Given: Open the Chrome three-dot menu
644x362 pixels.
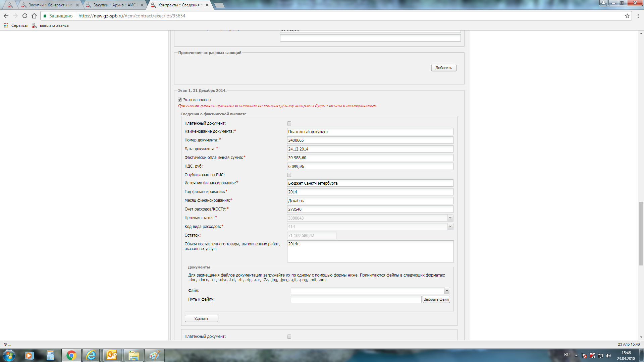Looking at the screenshot, I should coord(638,16).
